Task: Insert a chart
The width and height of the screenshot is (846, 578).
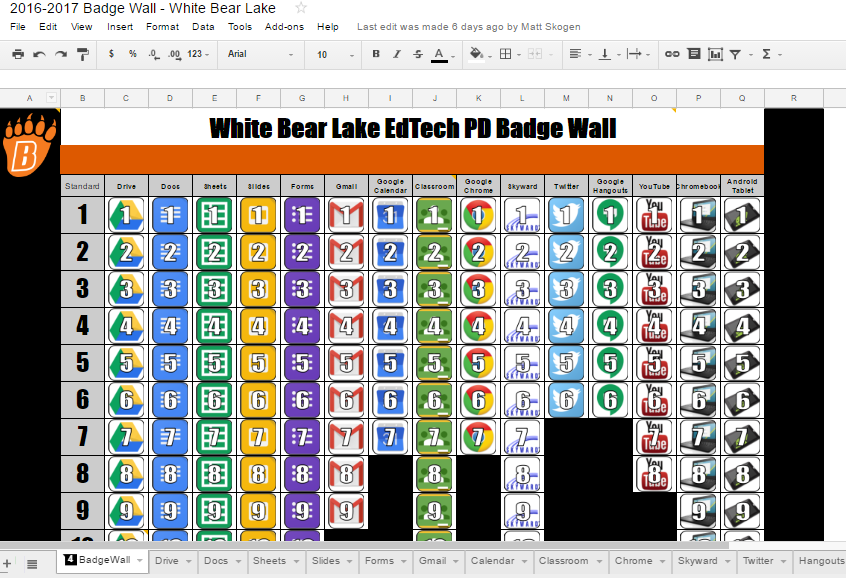Action: 715,54
